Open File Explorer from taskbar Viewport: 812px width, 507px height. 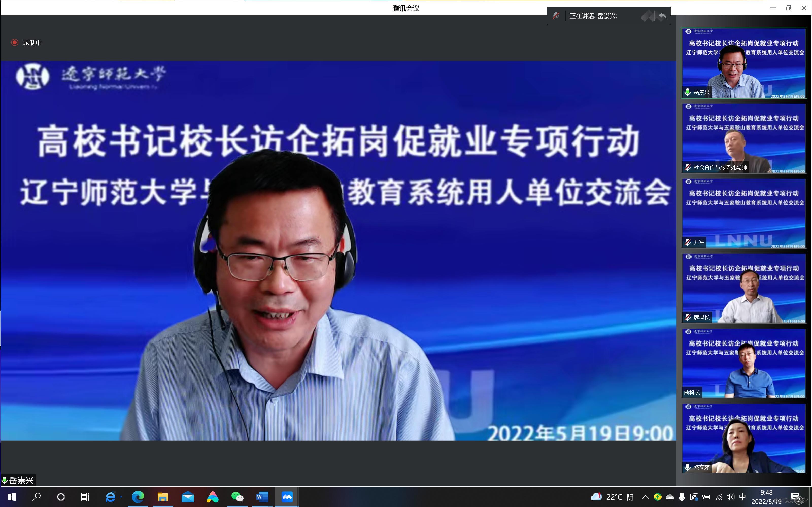tap(163, 497)
